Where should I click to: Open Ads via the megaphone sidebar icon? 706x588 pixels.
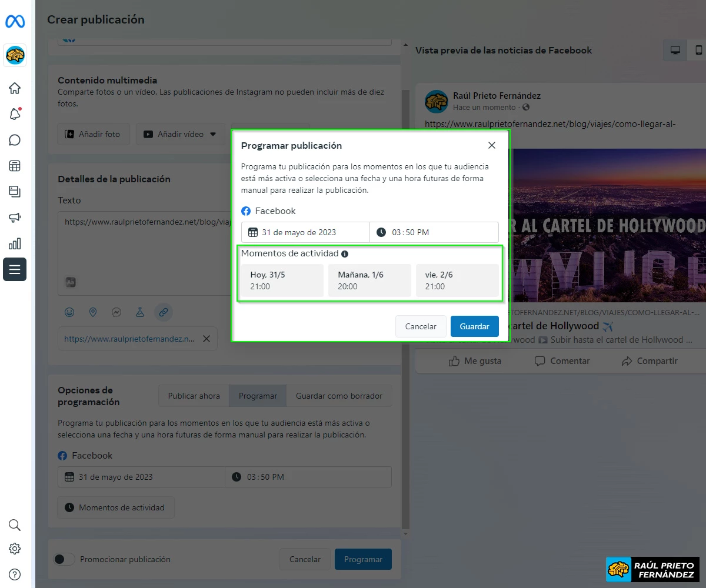[15, 218]
